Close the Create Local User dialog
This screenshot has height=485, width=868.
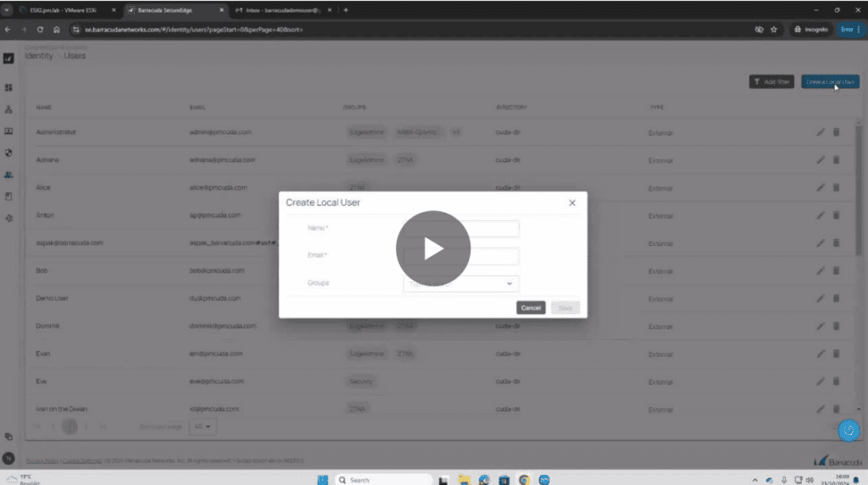[x=572, y=203]
